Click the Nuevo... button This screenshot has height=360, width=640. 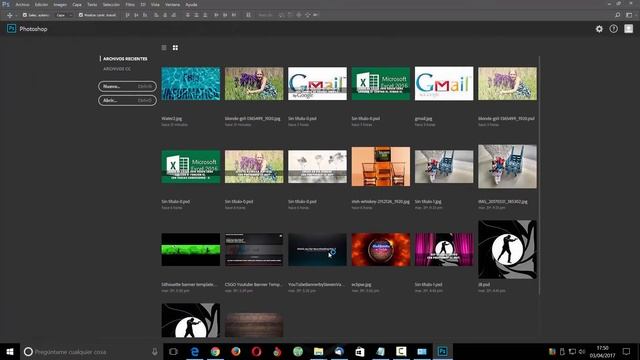tap(127, 87)
